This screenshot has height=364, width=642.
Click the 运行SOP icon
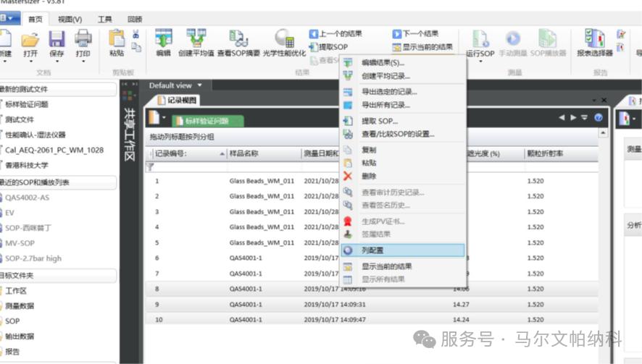point(480,39)
